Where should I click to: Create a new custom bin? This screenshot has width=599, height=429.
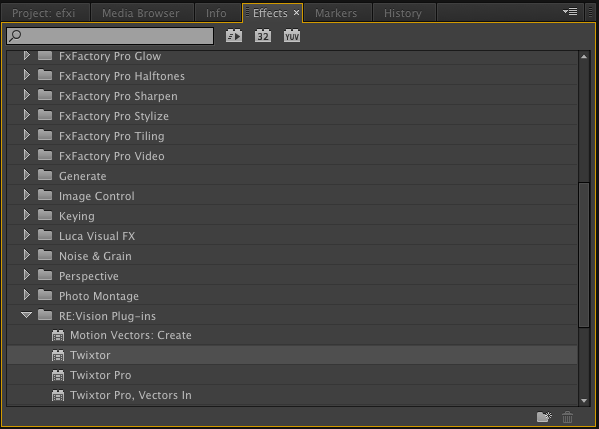click(544, 416)
